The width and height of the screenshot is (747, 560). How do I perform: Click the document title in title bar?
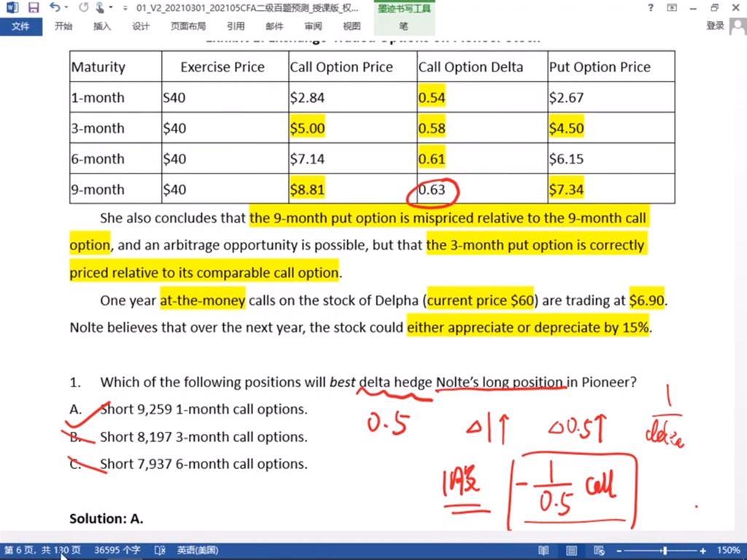247,8
